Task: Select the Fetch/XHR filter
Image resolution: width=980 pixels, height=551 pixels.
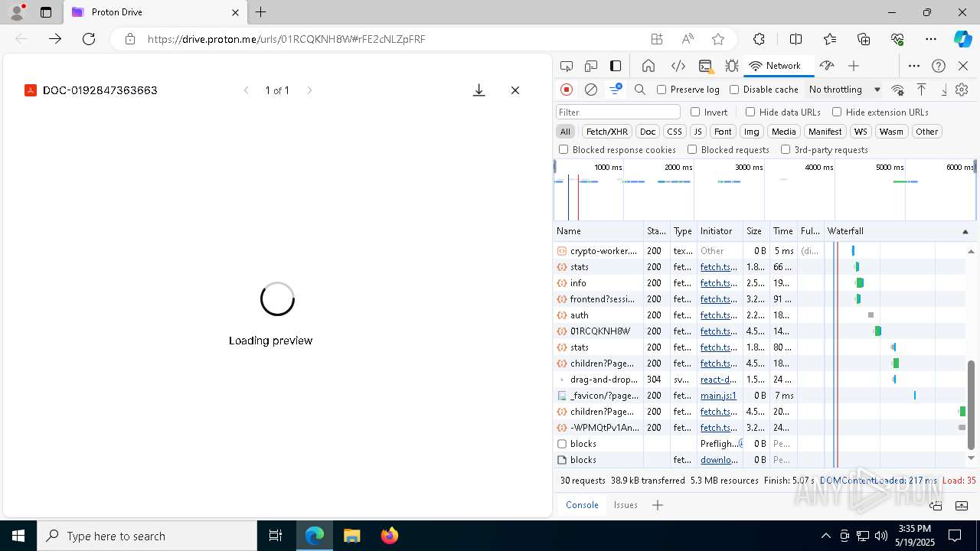Action: [x=607, y=132]
